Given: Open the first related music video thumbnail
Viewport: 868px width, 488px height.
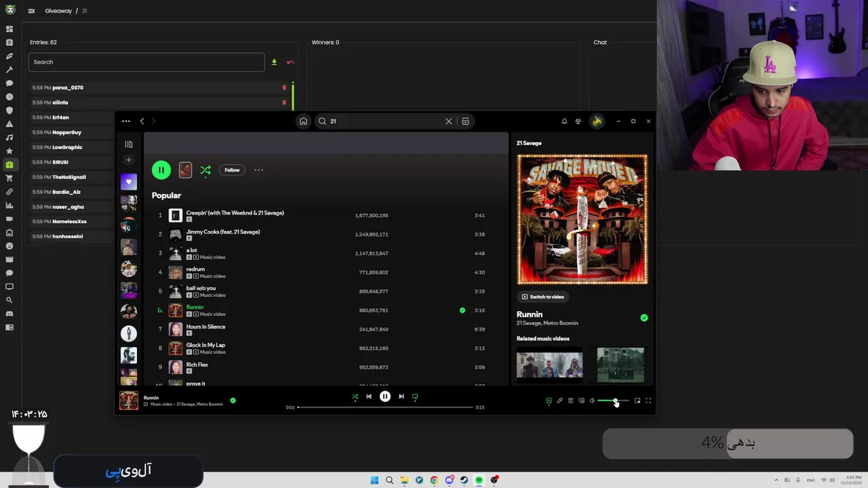Looking at the screenshot, I should tap(549, 365).
